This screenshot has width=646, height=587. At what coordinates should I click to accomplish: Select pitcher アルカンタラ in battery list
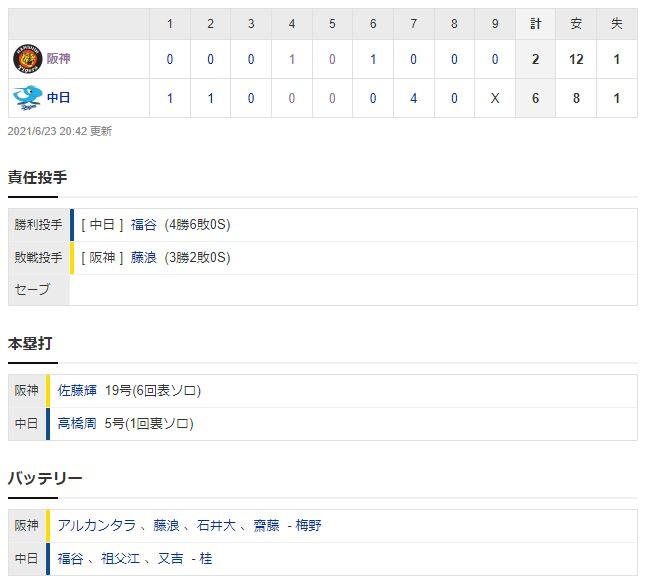click(x=97, y=525)
